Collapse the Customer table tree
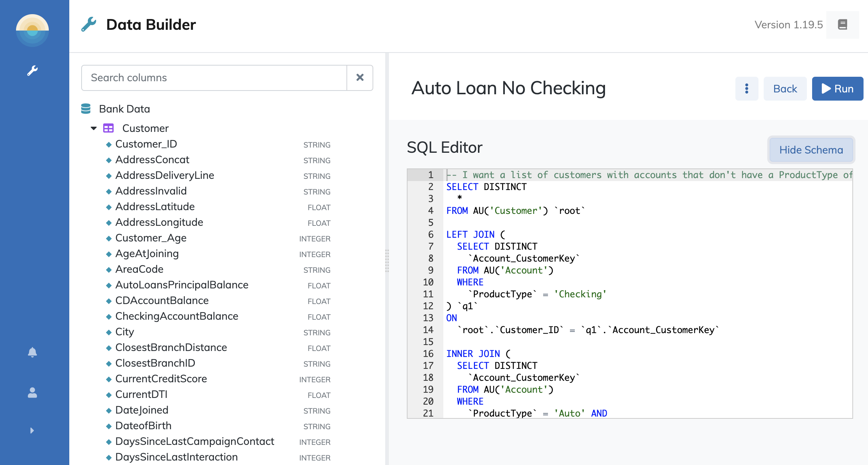The width and height of the screenshot is (868, 465). [94, 128]
